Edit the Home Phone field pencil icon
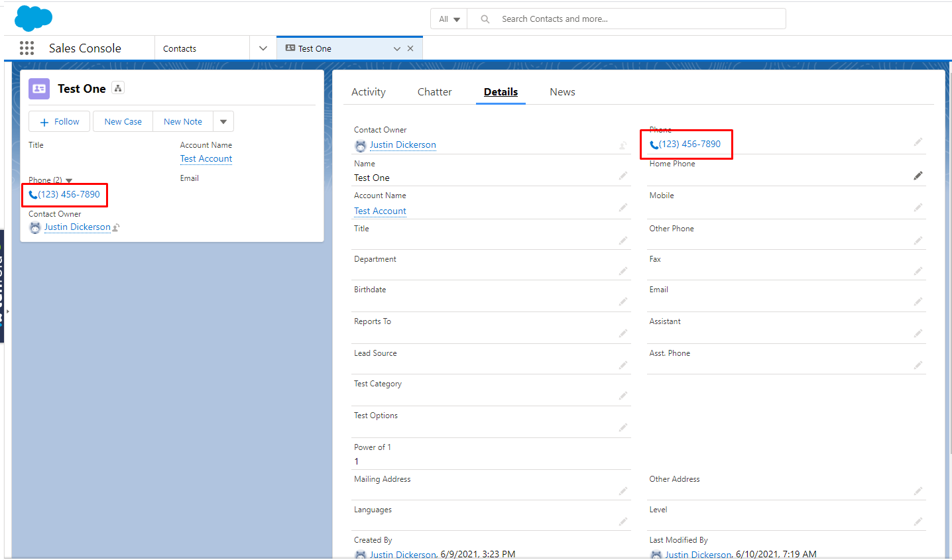The width and height of the screenshot is (952, 560). click(918, 176)
